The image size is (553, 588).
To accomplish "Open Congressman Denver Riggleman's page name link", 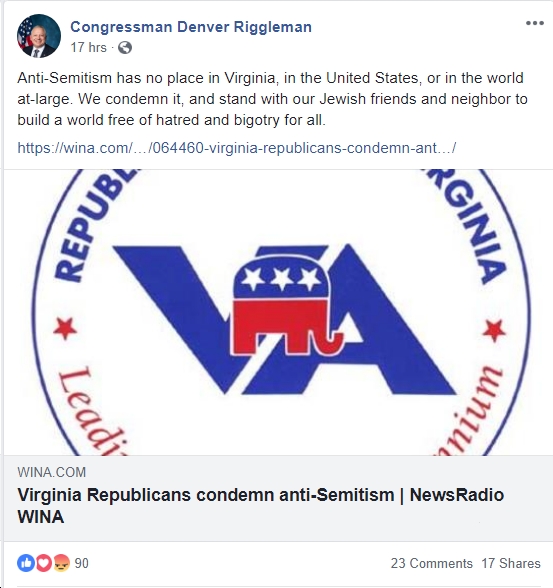I will 191,27.
